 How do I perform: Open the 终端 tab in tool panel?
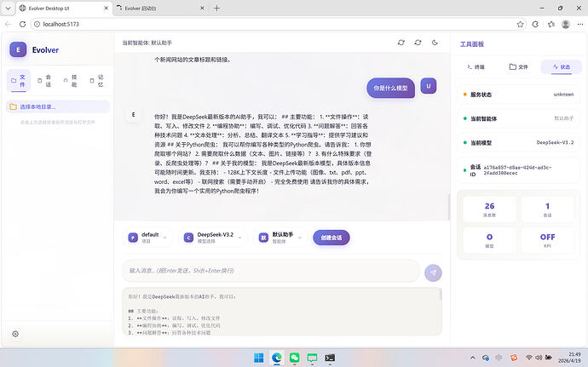click(x=476, y=66)
